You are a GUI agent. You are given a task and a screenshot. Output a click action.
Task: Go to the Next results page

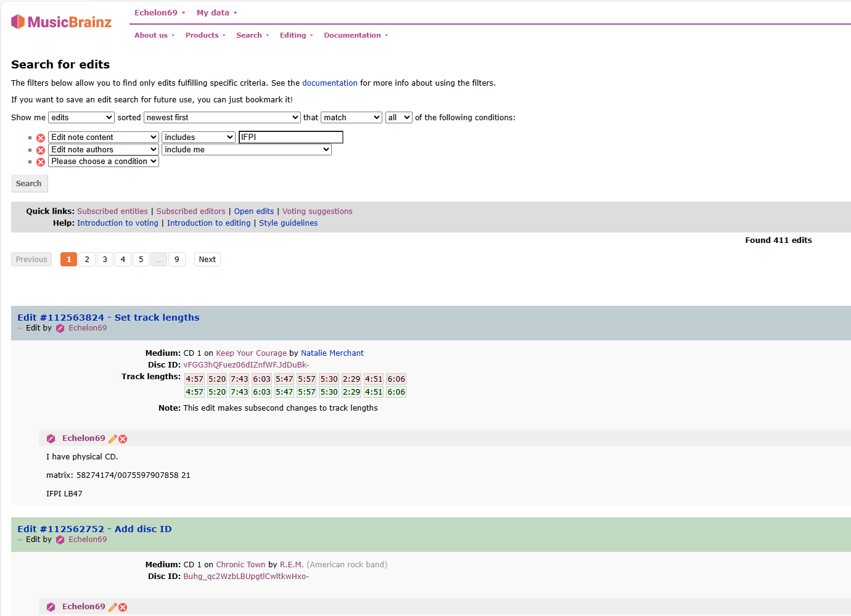pos(207,260)
